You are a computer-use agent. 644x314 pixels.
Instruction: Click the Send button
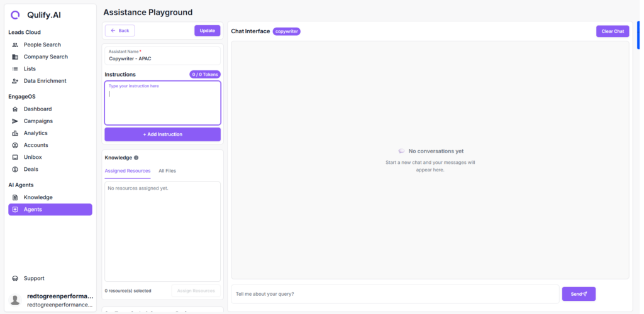[x=579, y=294]
